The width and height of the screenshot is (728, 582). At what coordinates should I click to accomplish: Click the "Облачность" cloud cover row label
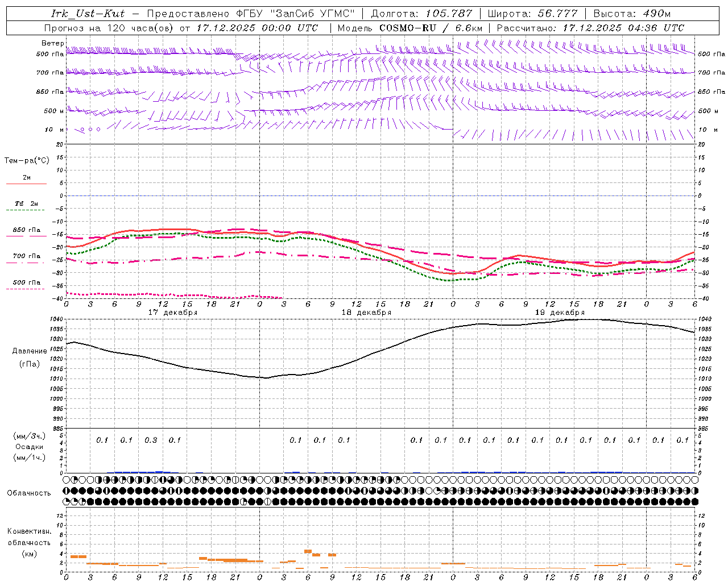coord(29,493)
